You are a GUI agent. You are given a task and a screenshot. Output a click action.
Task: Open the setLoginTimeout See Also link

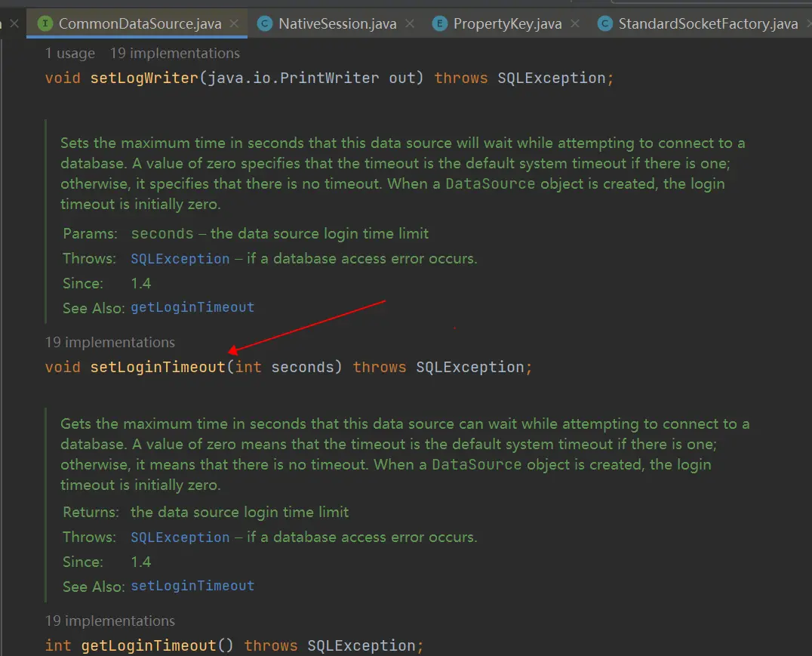point(192,586)
